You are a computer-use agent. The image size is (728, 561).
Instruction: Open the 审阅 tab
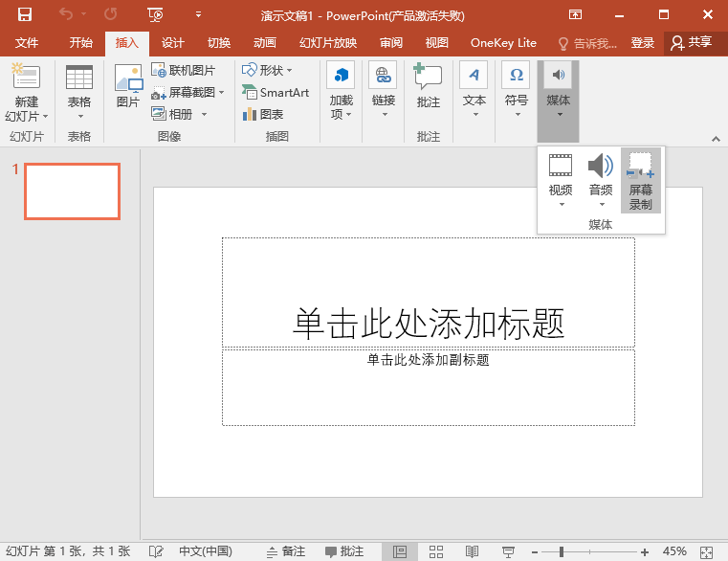(x=391, y=43)
